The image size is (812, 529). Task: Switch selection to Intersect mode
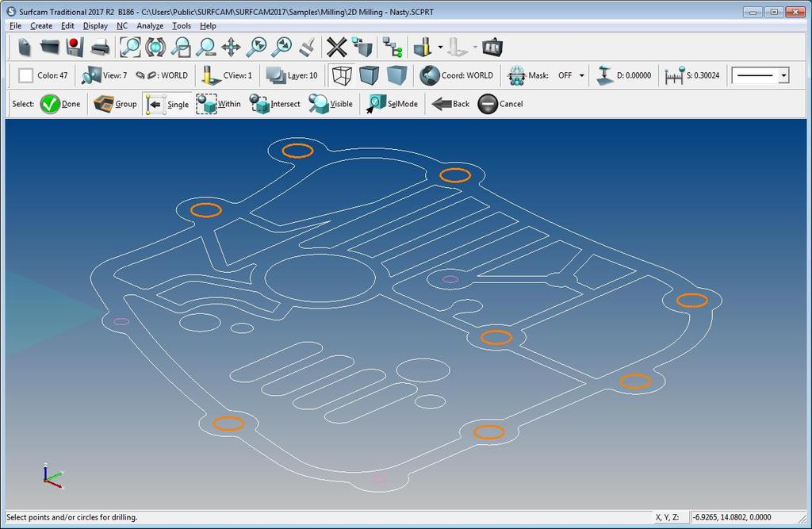click(274, 104)
